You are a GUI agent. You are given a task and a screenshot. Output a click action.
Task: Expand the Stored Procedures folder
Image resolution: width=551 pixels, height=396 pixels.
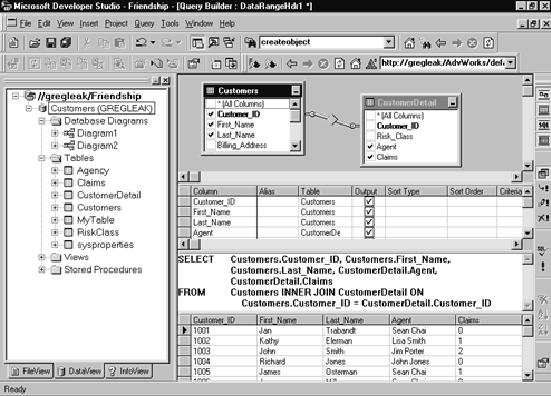pyautogui.click(x=42, y=270)
